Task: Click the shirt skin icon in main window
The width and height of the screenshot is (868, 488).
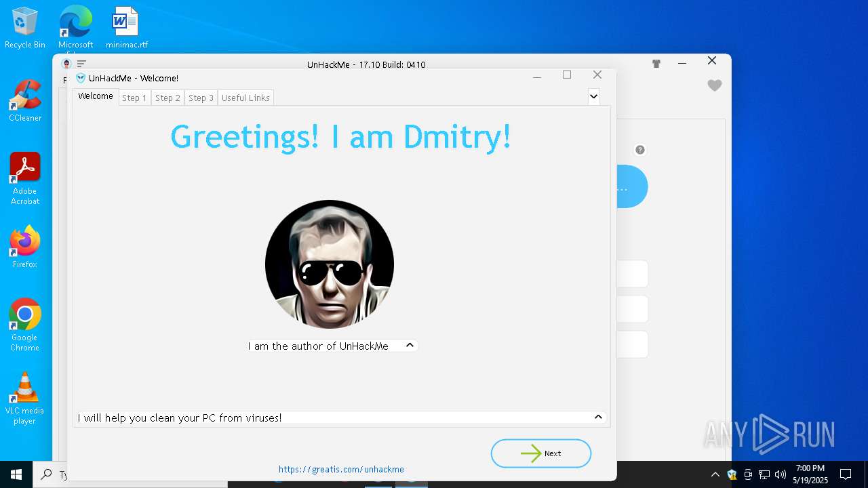Action: click(656, 64)
